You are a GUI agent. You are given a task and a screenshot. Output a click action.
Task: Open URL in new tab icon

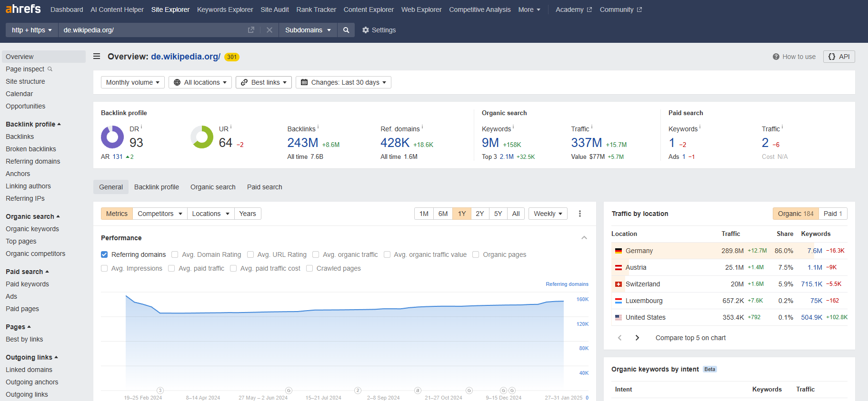(x=251, y=30)
